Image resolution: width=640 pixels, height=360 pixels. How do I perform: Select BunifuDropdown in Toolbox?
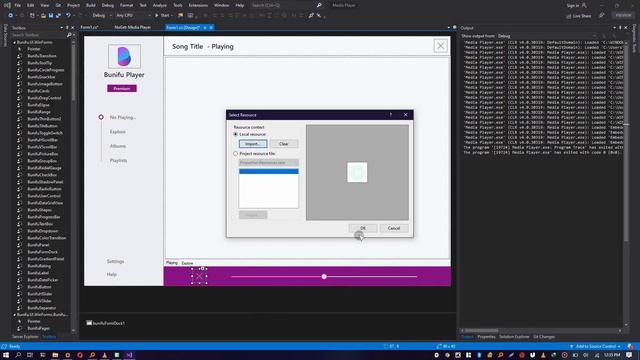43,231
